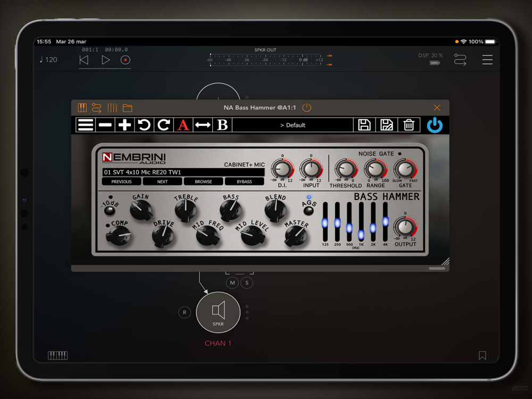Screen dimensions: 532x399
Task: Click the THRESHOLD knob
Action: 346,169
